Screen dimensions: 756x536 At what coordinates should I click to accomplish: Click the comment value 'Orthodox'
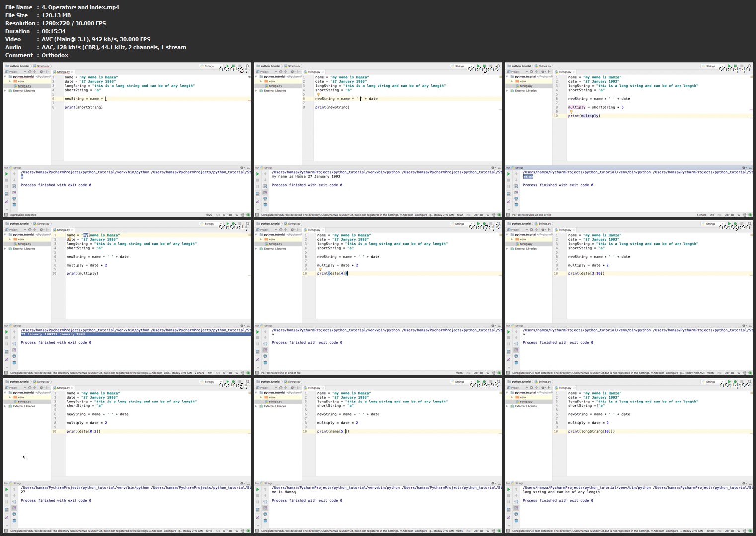click(55, 55)
